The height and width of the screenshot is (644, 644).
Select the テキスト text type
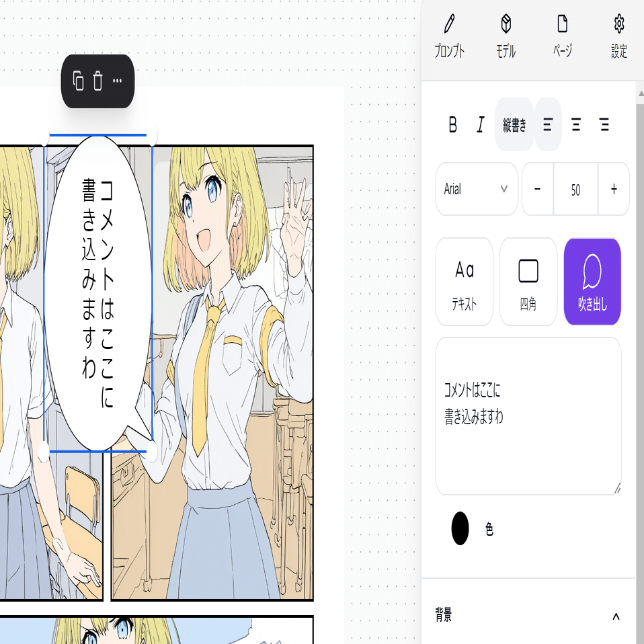(x=464, y=282)
